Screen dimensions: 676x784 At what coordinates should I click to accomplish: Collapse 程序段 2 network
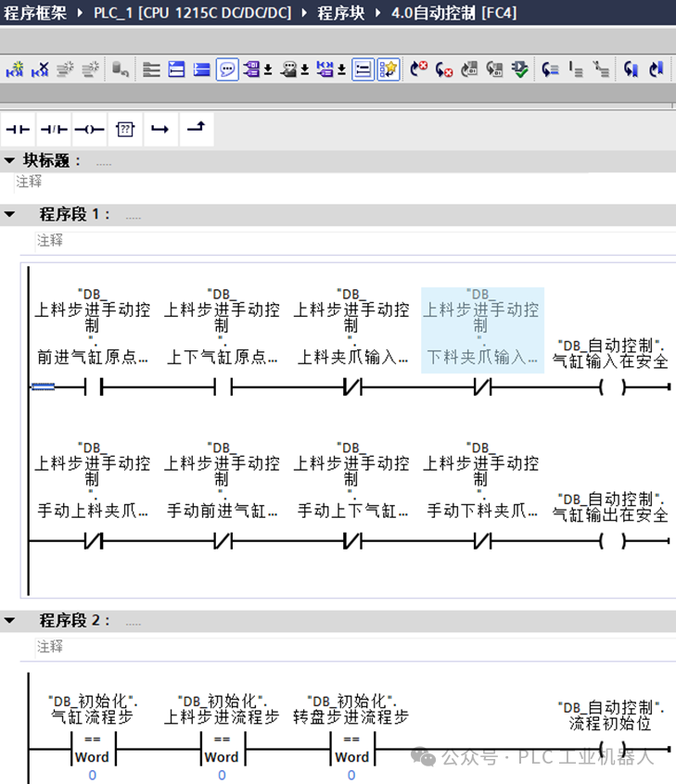point(9,621)
